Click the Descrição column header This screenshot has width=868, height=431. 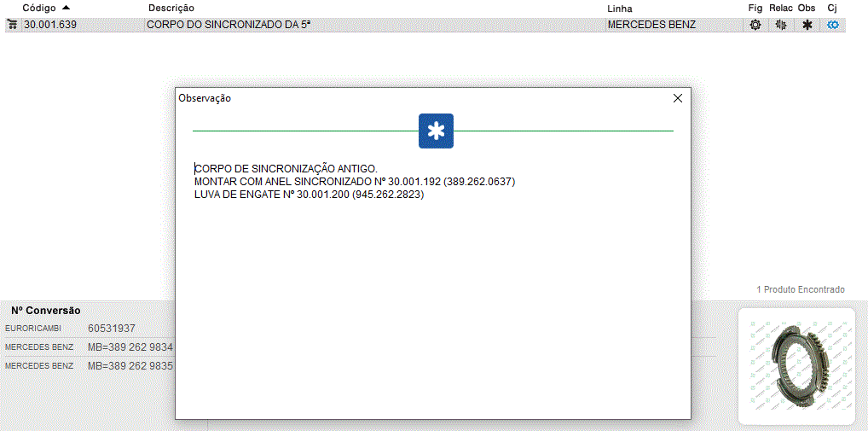pyautogui.click(x=171, y=8)
